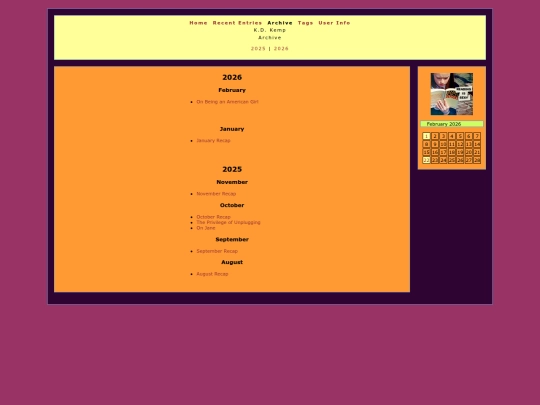Open the Tags navigation link
This screenshot has width=540, height=405.
pyautogui.click(x=305, y=23)
